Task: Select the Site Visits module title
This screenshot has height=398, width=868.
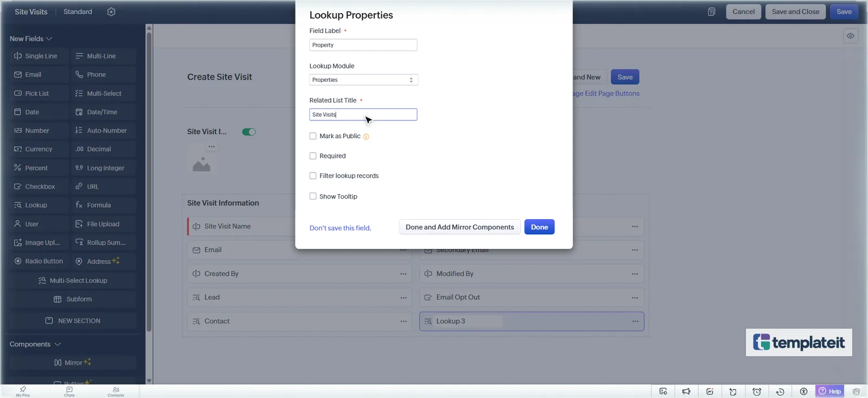Action: [31, 12]
